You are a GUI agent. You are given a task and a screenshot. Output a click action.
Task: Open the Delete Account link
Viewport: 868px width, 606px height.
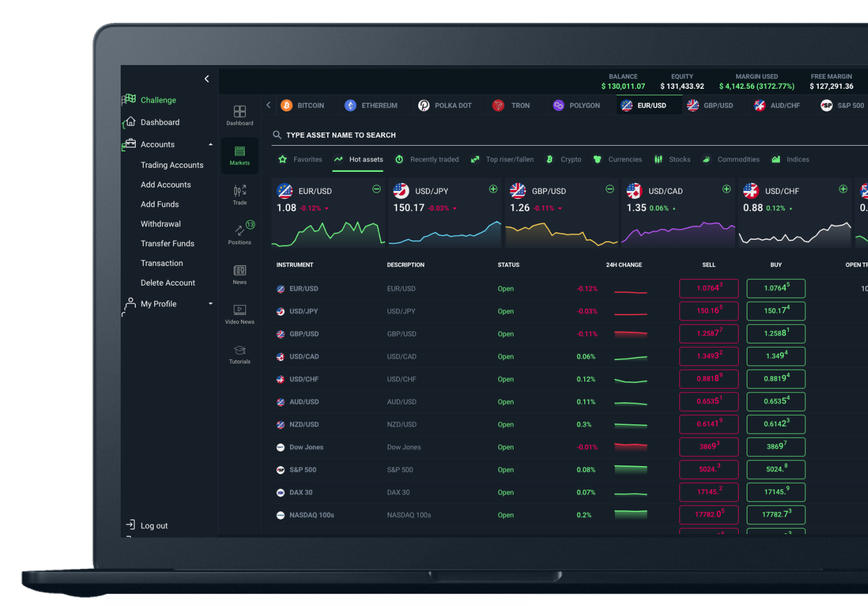pyautogui.click(x=168, y=283)
